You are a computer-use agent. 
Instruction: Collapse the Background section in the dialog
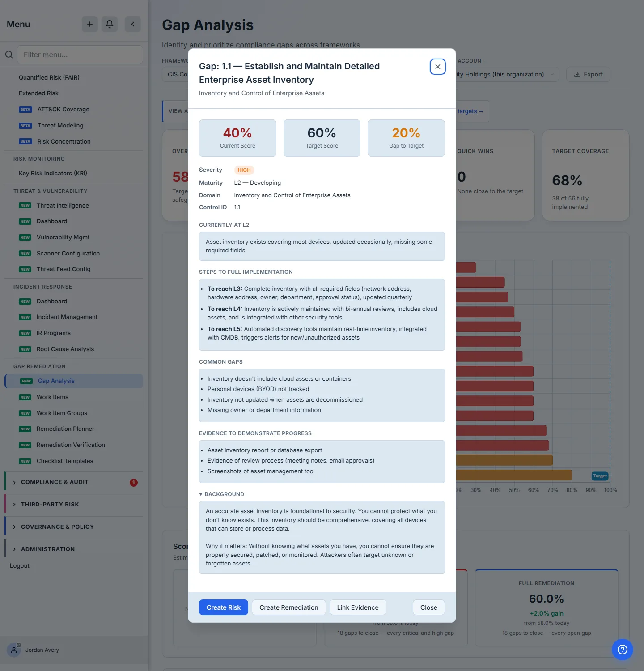tap(222, 494)
